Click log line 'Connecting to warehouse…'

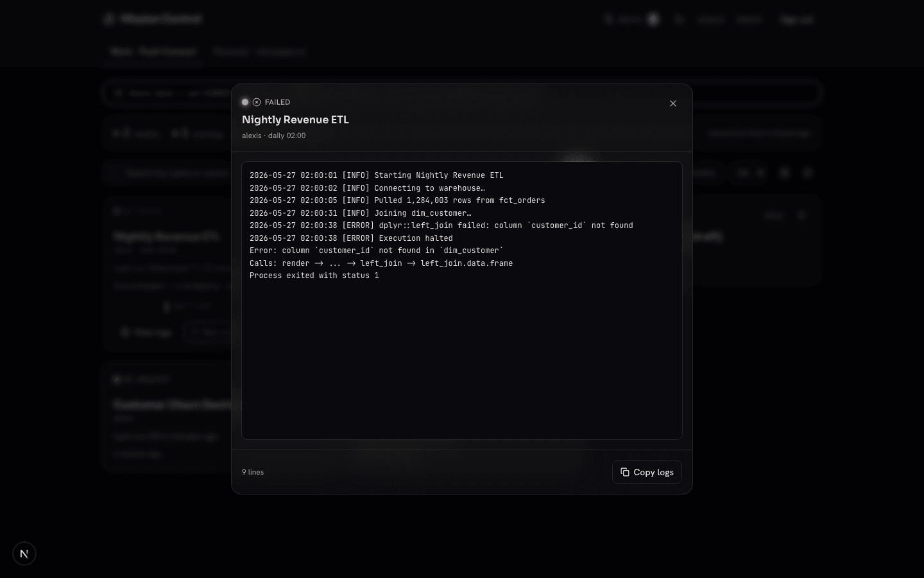(x=367, y=188)
